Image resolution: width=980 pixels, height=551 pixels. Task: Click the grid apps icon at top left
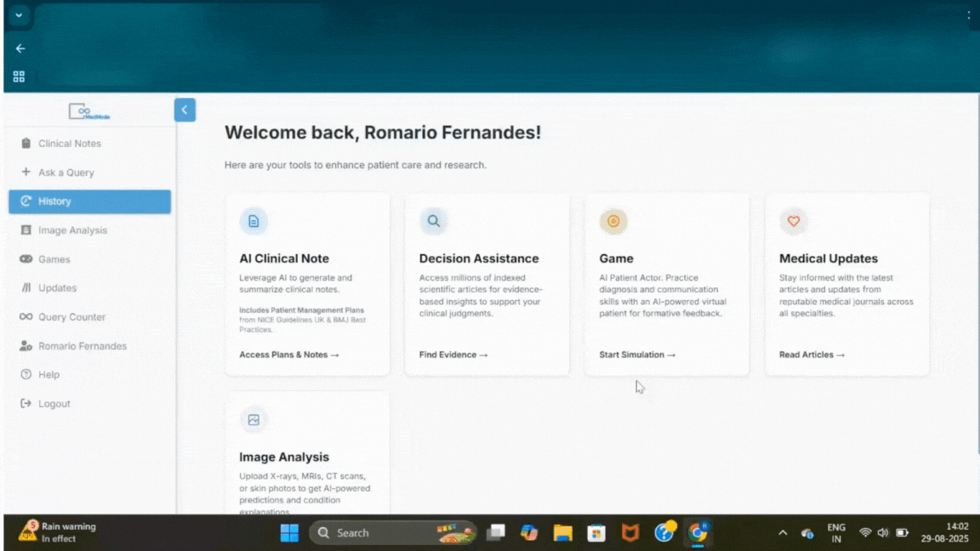pyautogui.click(x=19, y=77)
